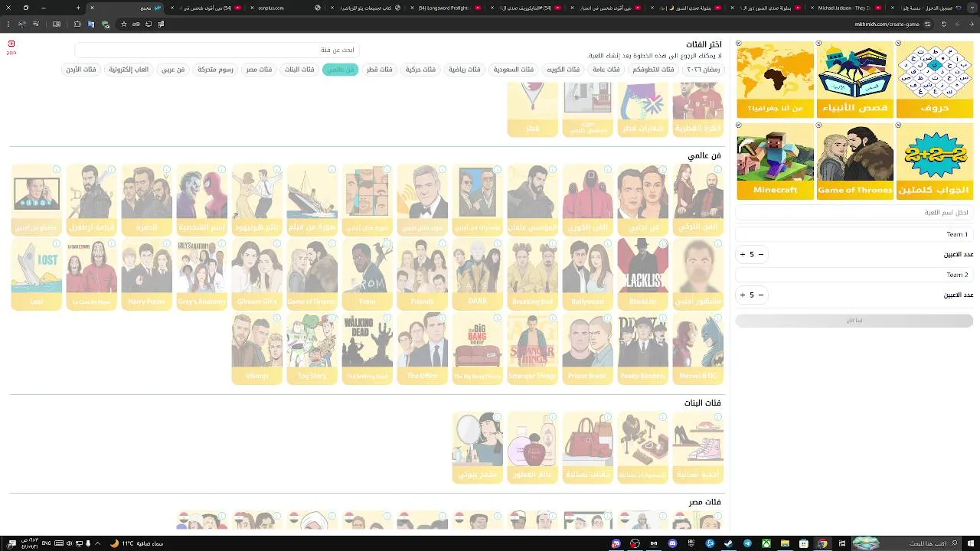Choose the الحفرة category card

pos(146,200)
